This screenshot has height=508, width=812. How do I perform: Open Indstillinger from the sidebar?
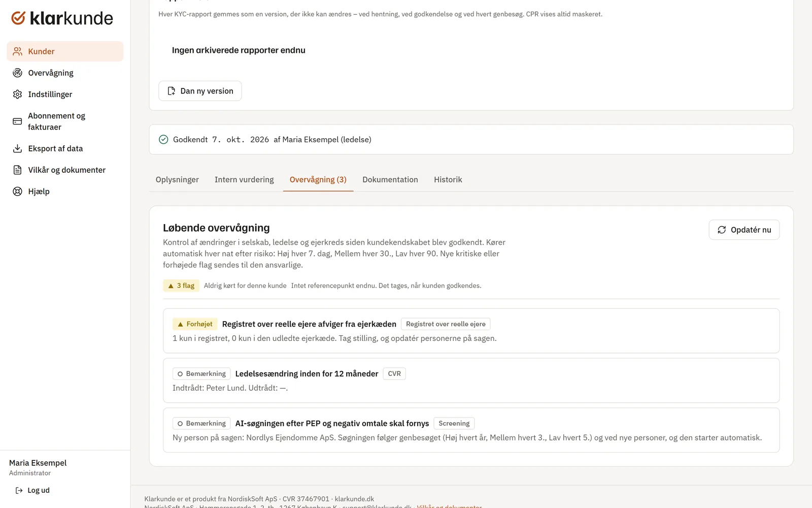65,94
